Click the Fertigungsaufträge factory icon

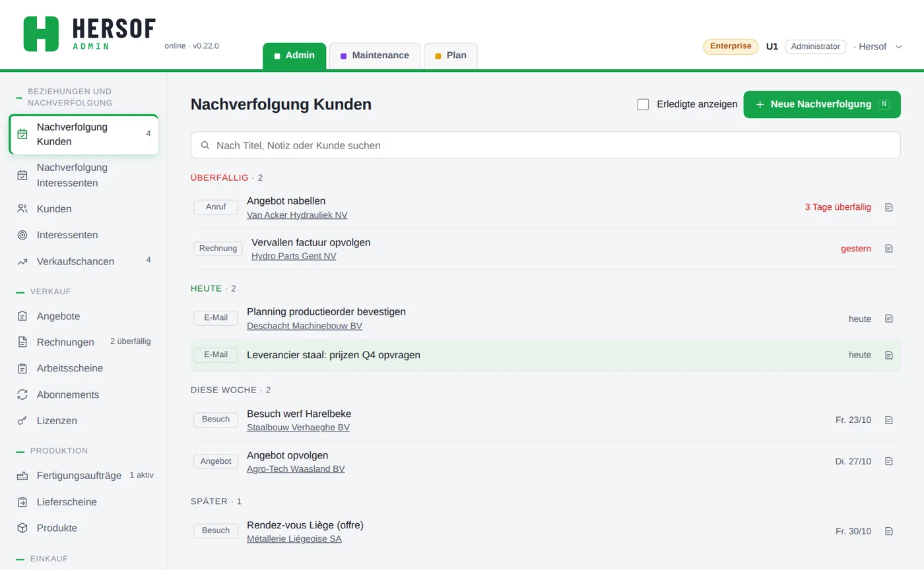pos(22,476)
